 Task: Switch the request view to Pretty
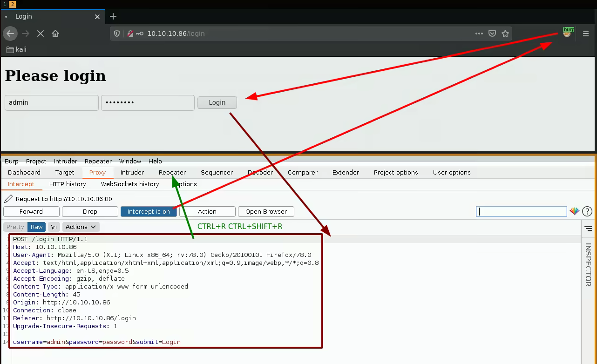[x=15, y=227]
